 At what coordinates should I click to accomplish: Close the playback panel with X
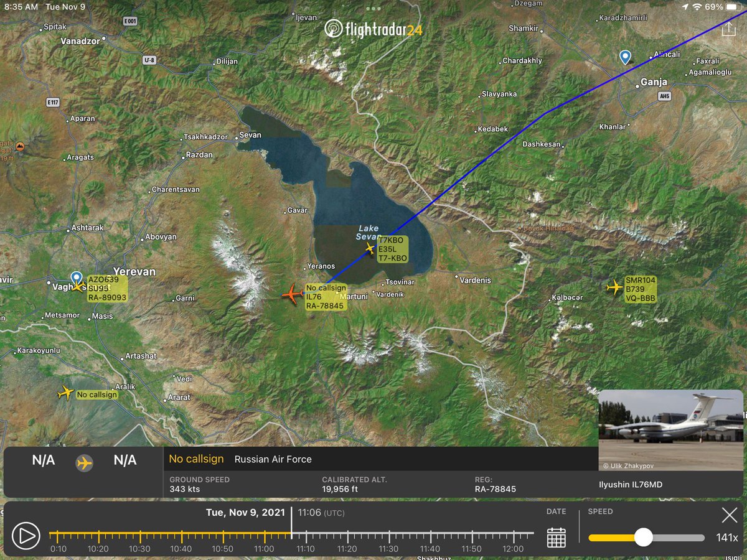click(729, 515)
